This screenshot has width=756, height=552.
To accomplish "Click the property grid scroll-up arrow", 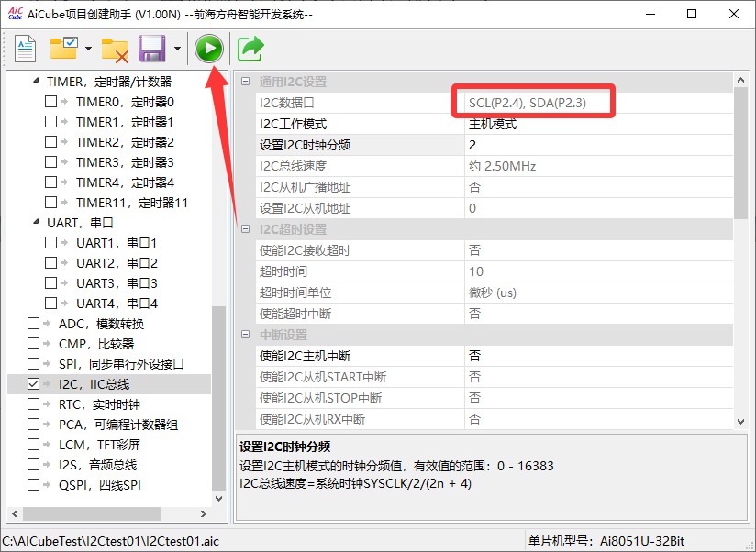I will pyautogui.click(x=741, y=80).
